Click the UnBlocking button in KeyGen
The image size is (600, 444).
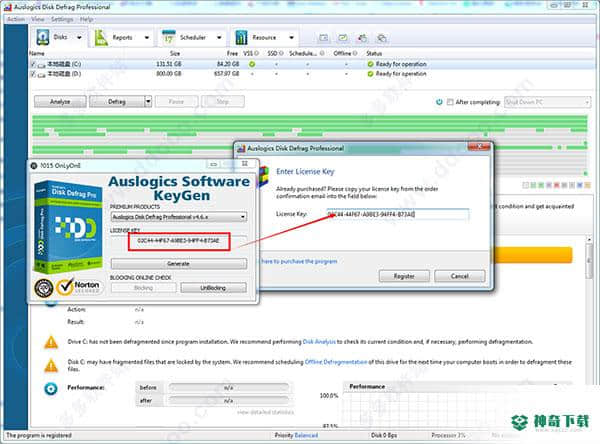tap(213, 288)
